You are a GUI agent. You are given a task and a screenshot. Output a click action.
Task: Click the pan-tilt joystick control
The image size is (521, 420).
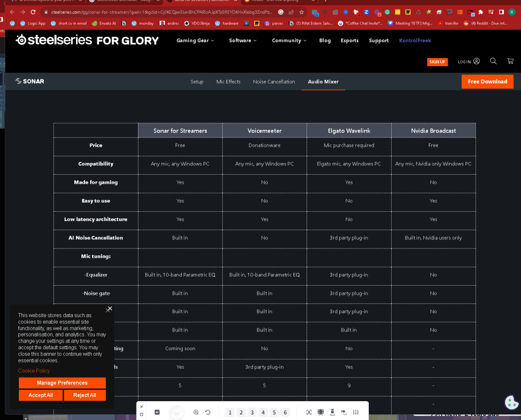click(177, 412)
